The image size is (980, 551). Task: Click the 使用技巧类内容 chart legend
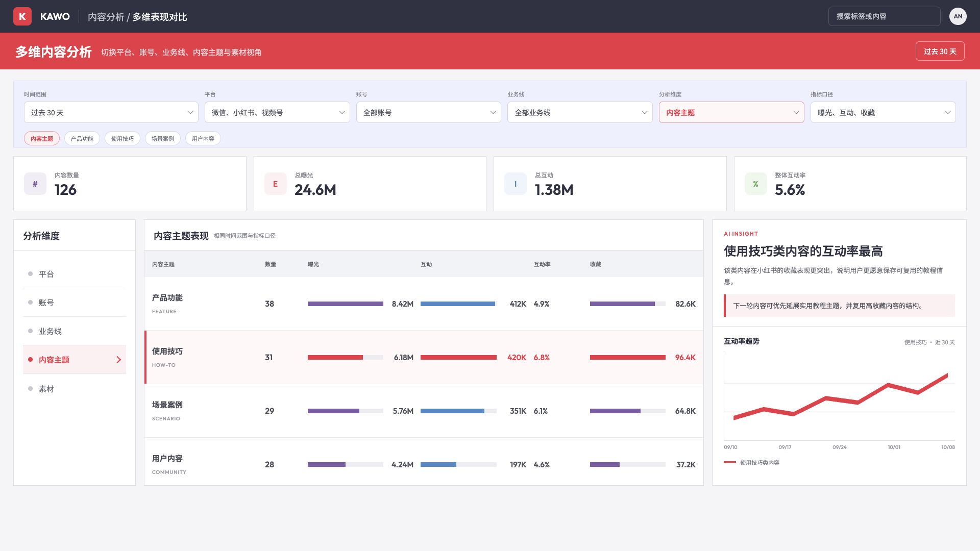pyautogui.click(x=752, y=463)
